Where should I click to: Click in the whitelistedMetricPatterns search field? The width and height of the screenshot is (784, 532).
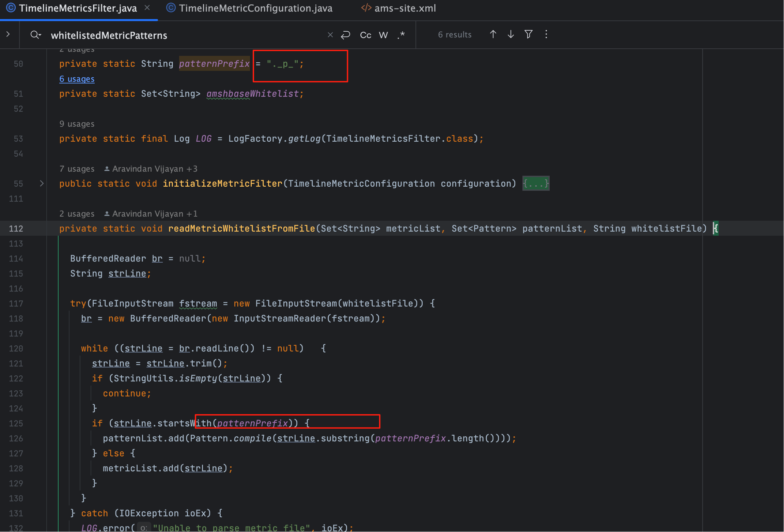[184, 35]
